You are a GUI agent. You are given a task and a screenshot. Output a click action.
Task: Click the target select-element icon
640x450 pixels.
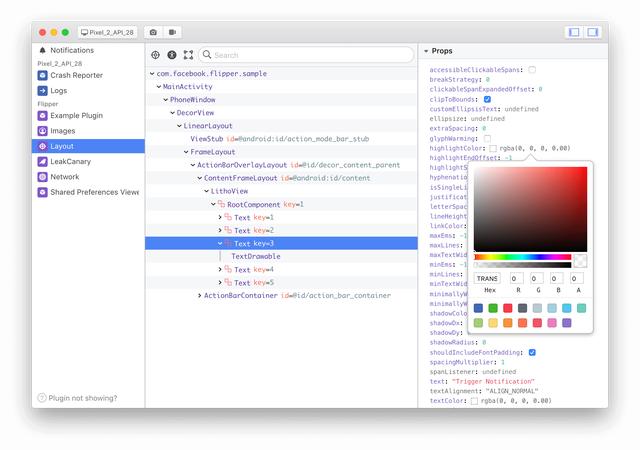(x=156, y=55)
